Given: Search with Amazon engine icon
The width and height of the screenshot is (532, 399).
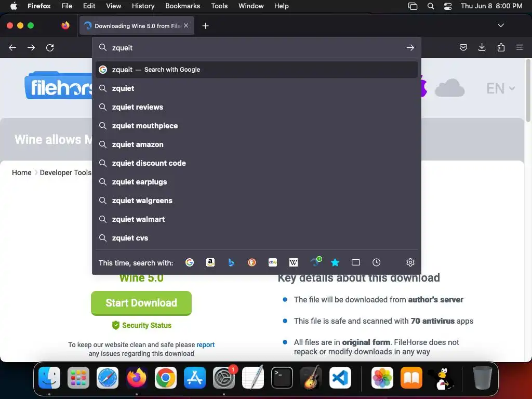Looking at the screenshot, I should [210, 262].
